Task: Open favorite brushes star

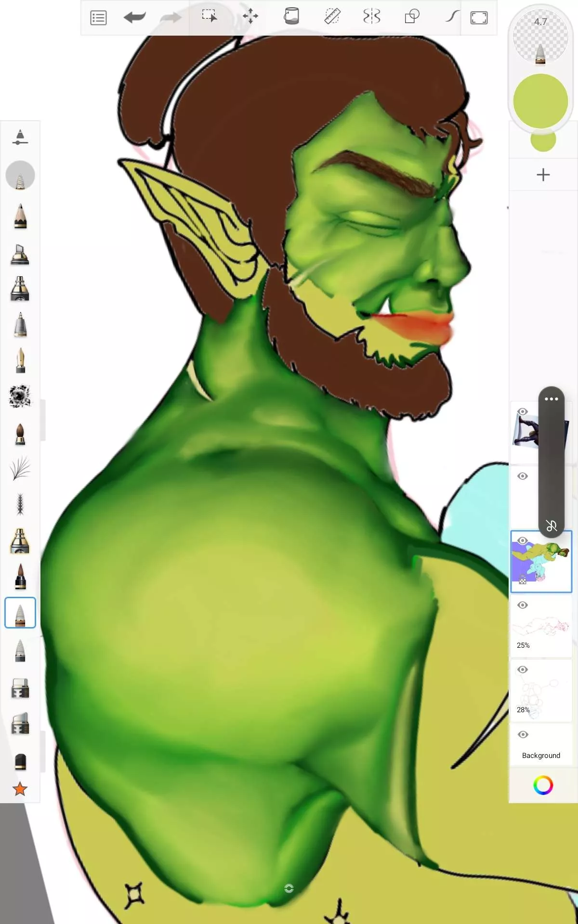Action: click(20, 789)
